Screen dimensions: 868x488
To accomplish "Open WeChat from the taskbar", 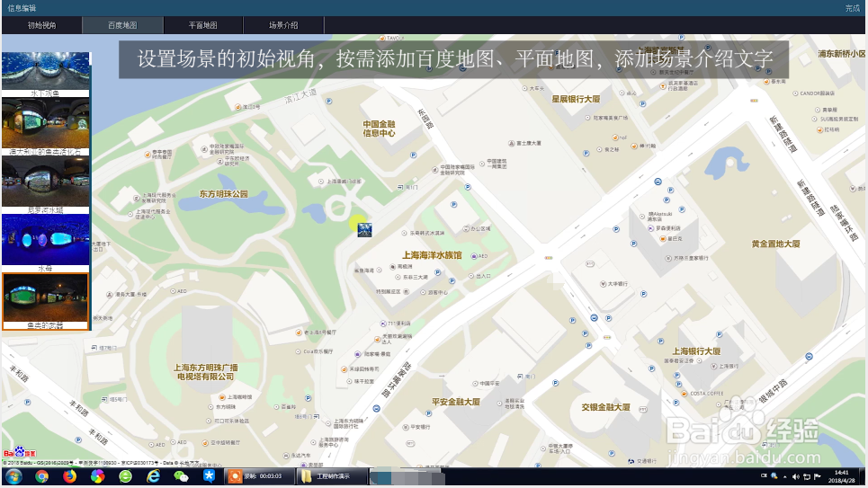I will [181, 476].
